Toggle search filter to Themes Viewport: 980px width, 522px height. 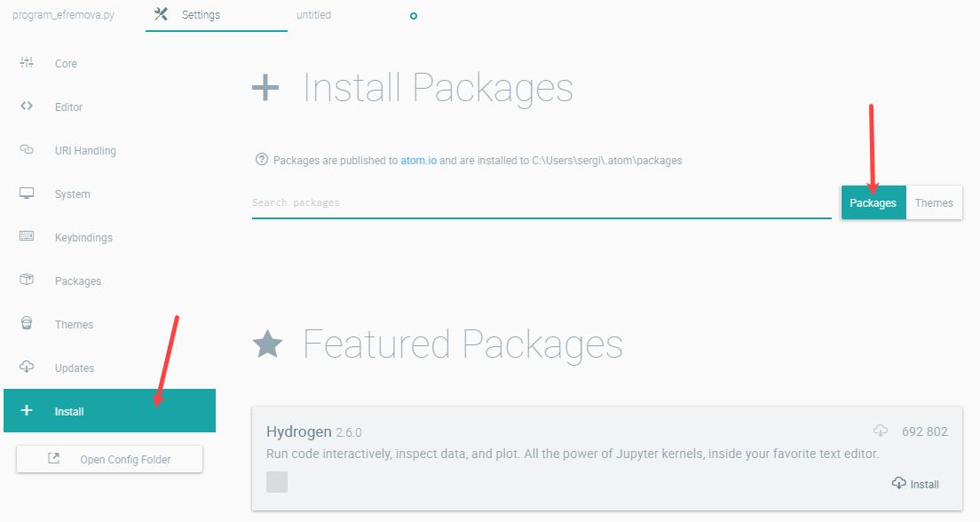coord(934,202)
